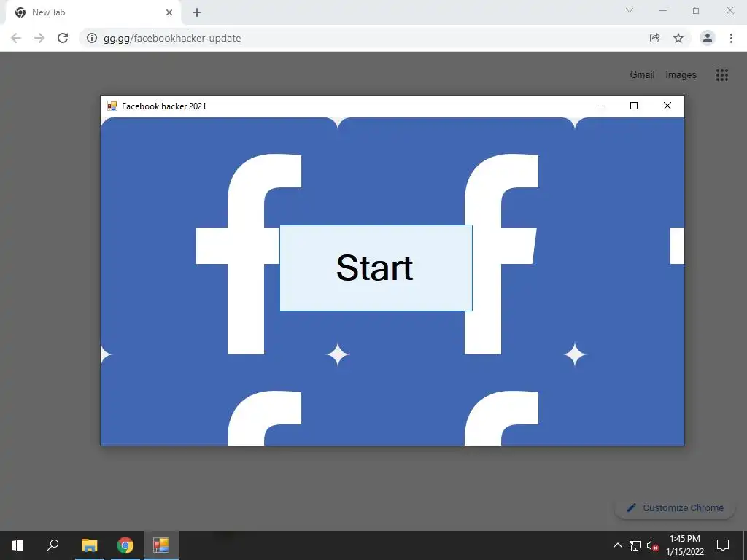Go forward using Chrome forward arrow
The image size is (747, 560).
tap(39, 38)
